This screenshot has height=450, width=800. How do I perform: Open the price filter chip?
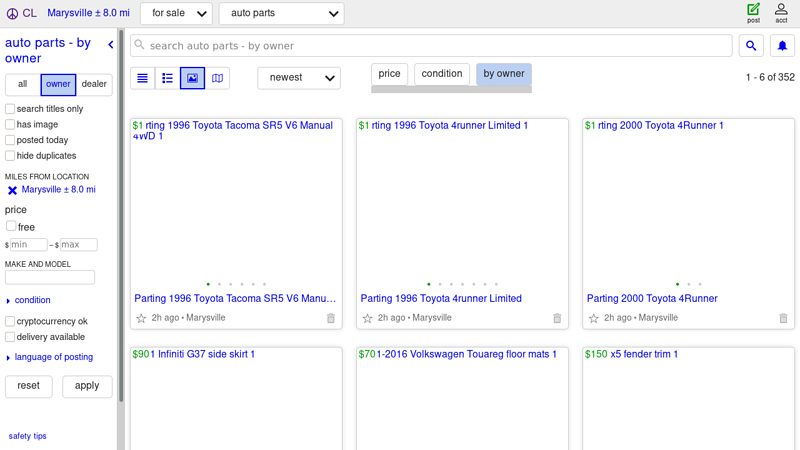tap(389, 74)
